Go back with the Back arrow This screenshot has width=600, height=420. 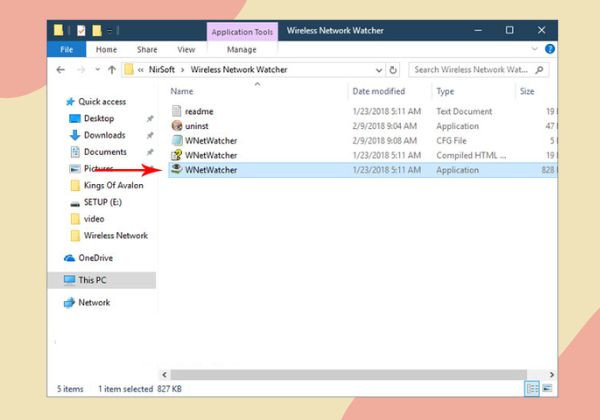click(x=60, y=70)
